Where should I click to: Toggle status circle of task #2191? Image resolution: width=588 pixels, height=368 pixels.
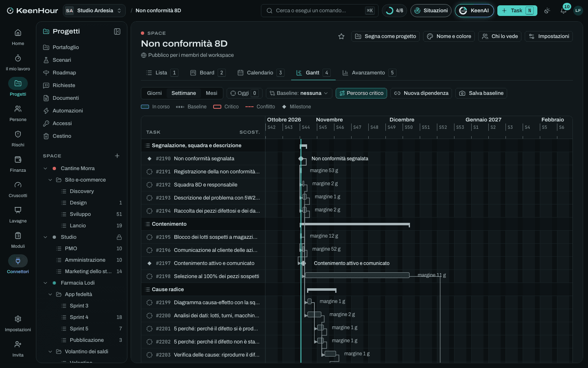click(x=149, y=172)
